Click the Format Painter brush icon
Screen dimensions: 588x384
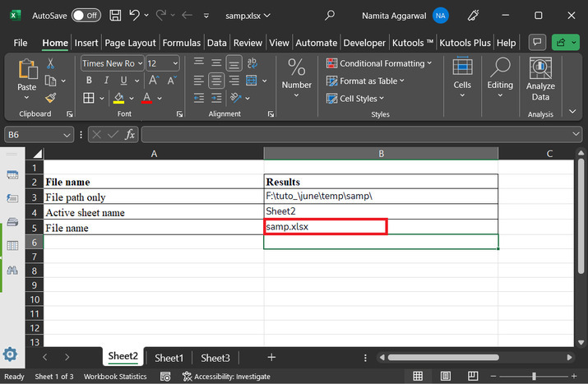[50, 97]
